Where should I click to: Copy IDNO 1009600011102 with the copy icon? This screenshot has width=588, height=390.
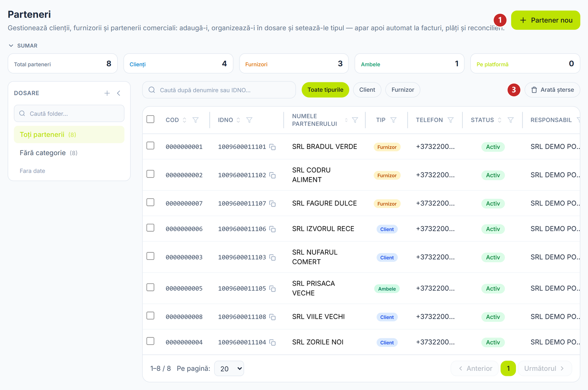272,175
